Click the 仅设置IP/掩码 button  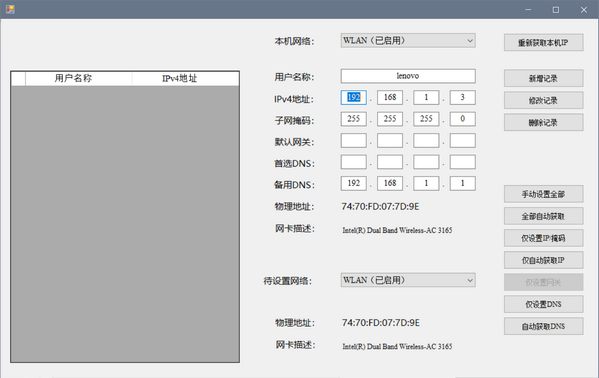tap(543, 238)
